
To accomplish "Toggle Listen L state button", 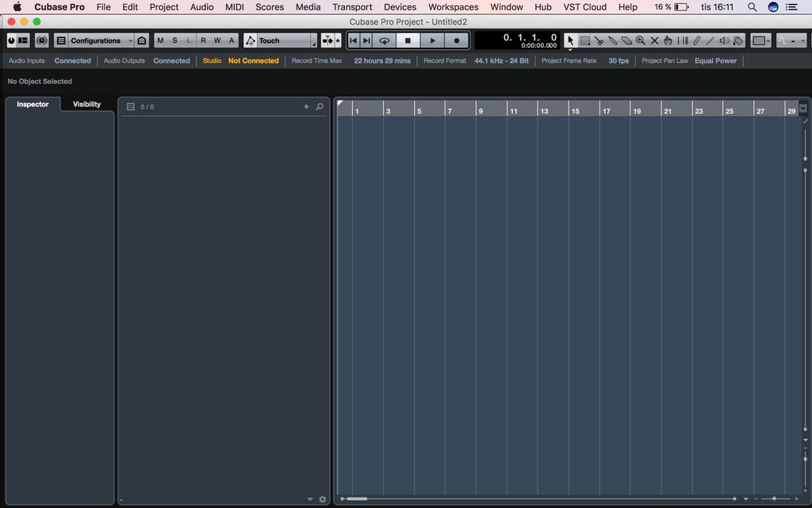I will coord(189,40).
